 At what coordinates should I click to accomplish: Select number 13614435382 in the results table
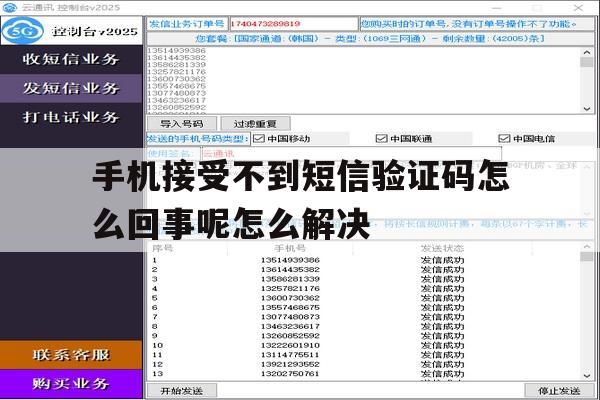point(290,269)
